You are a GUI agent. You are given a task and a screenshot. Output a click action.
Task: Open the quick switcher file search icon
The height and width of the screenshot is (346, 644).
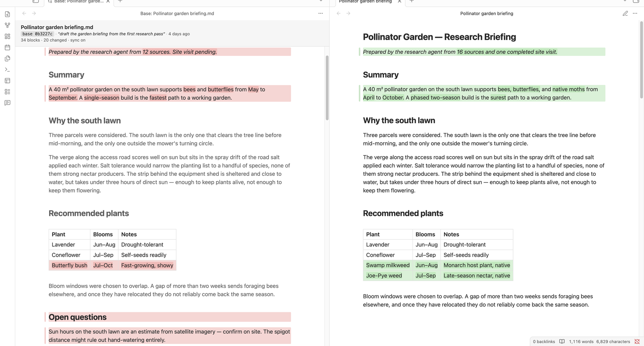point(7,14)
